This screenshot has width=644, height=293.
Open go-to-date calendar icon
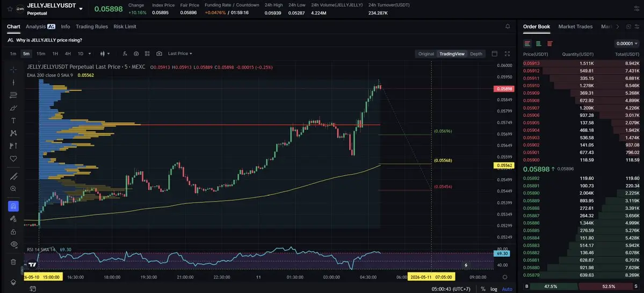(33, 289)
